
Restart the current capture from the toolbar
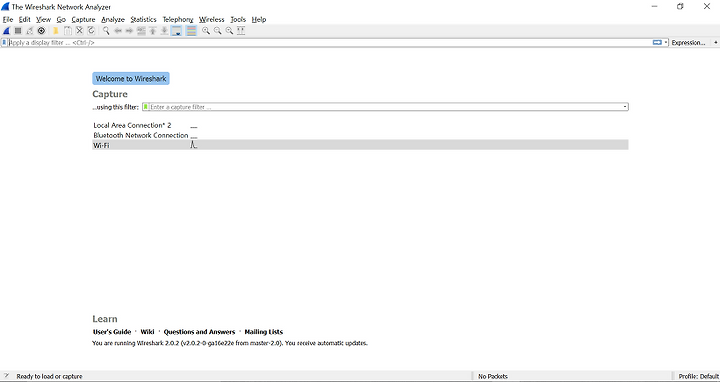29,31
